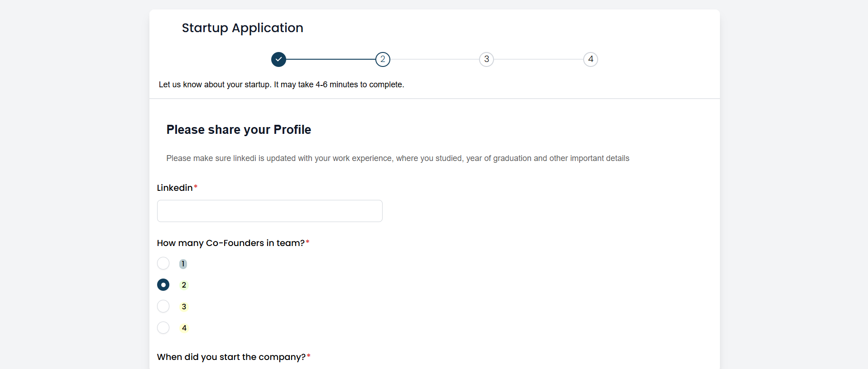Click the grey connector between steps 3 and 4
Viewport: 868px width, 369px height.
[538, 59]
